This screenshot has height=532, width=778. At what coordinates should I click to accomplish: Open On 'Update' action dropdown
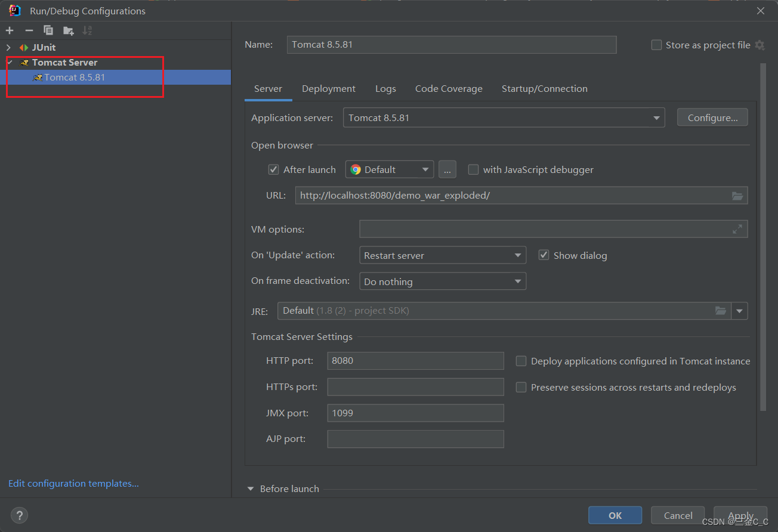(x=443, y=255)
